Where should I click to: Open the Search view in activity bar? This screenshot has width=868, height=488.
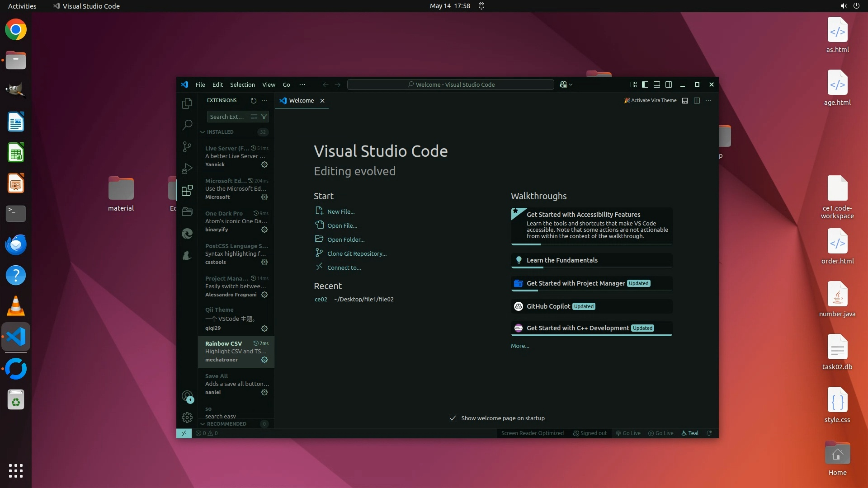click(x=187, y=125)
